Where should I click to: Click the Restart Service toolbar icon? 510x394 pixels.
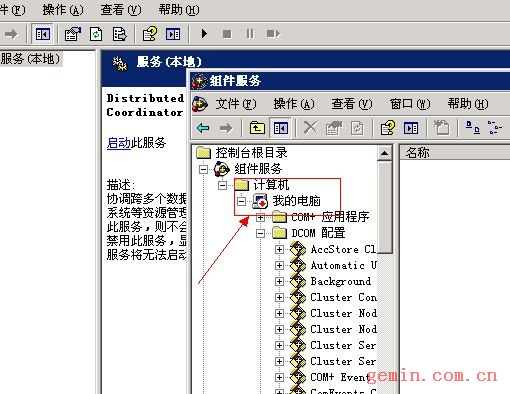(x=273, y=34)
